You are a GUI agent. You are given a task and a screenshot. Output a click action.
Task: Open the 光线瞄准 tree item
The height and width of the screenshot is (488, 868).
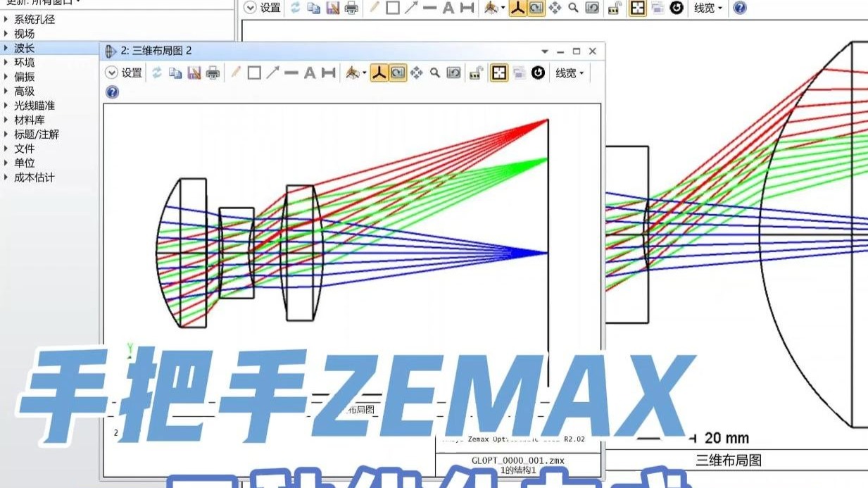click(34, 106)
